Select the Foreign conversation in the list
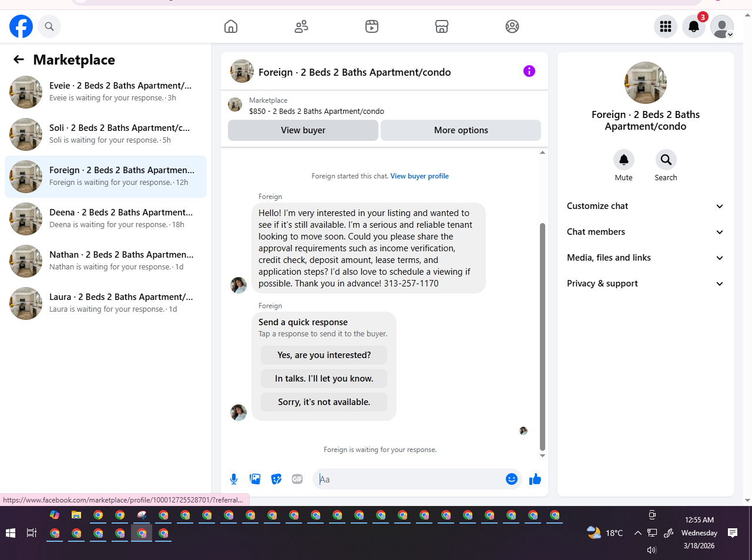This screenshot has width=752, height=560. (x=106, y=177)
